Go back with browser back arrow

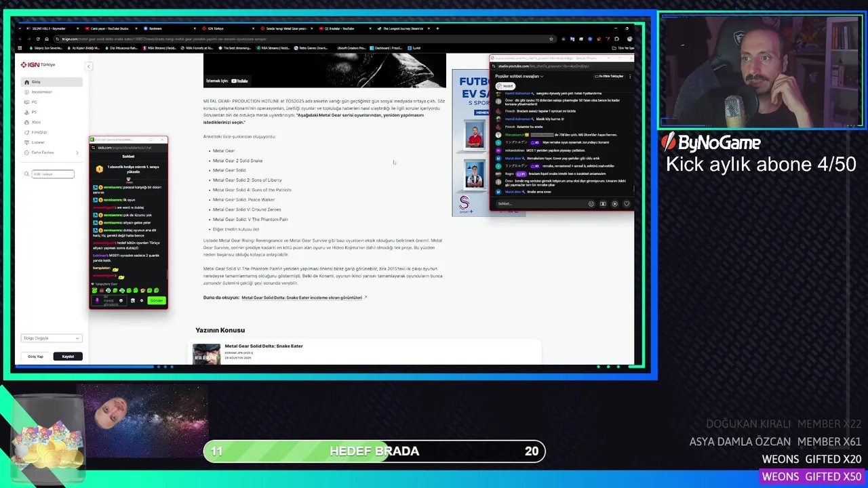tap(20, 39)
